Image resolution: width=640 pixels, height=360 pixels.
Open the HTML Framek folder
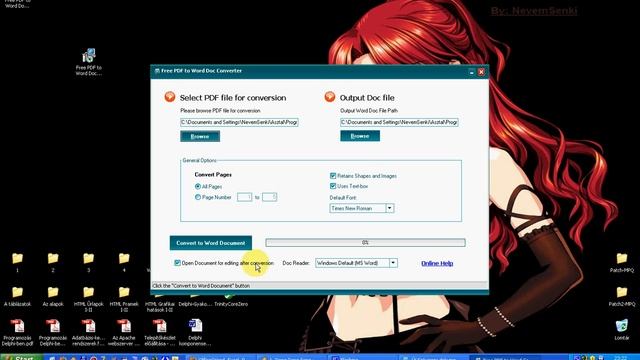coord(124,299)
